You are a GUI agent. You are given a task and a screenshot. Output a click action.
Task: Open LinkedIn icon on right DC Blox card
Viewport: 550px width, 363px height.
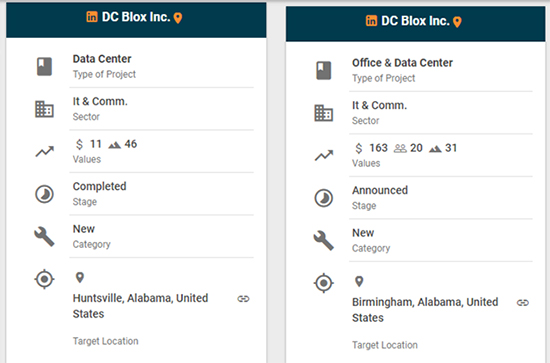tap(371, 21)
